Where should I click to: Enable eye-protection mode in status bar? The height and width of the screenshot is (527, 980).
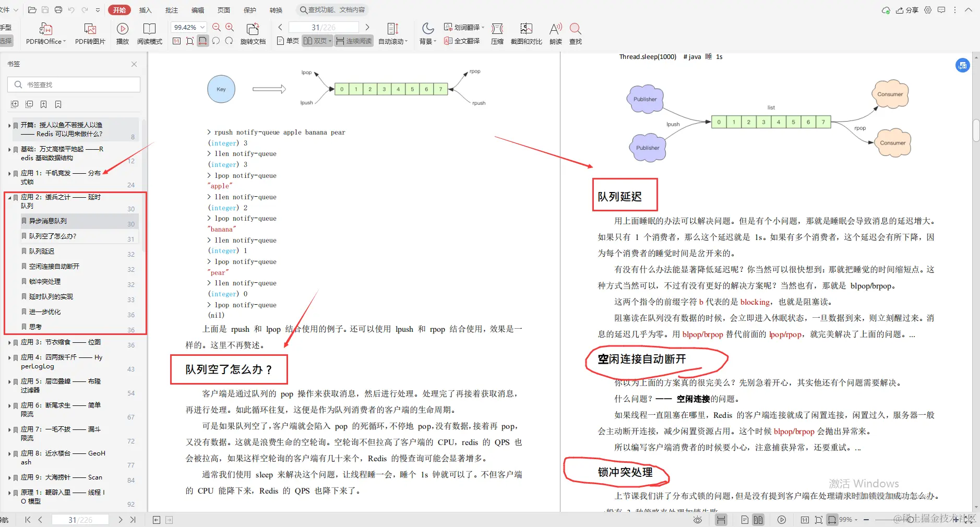pos(698,520)
